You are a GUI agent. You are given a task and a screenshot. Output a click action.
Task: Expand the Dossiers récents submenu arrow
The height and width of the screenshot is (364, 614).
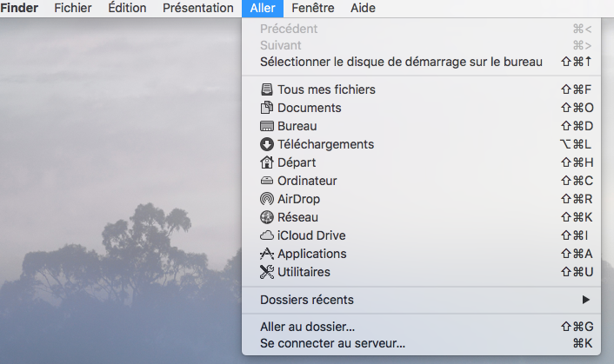coord(585,300)
